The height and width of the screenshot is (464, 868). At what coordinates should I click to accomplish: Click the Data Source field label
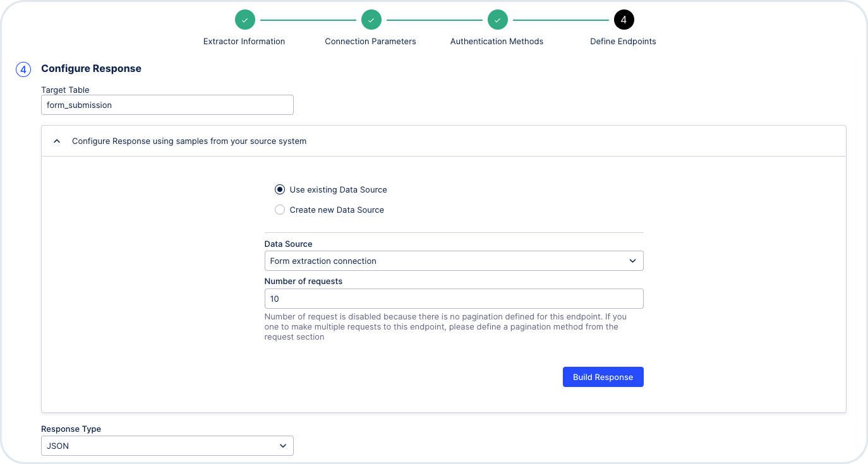[288, 244]
